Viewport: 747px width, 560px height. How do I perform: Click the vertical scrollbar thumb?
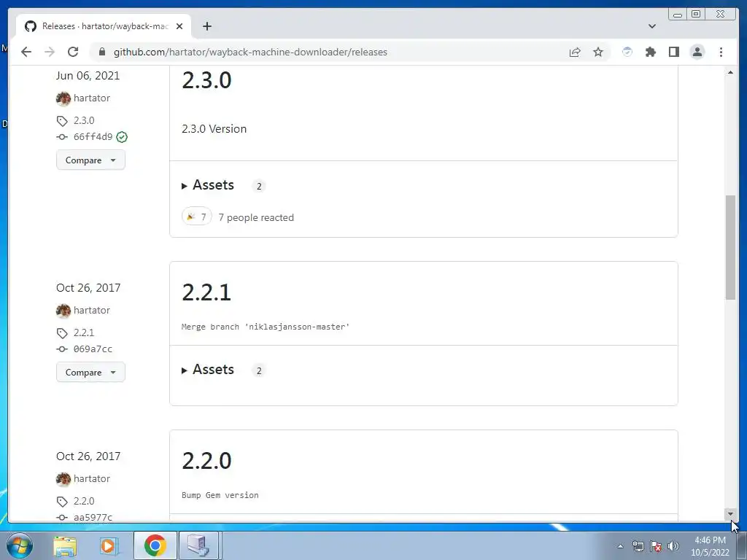[730, 247]
